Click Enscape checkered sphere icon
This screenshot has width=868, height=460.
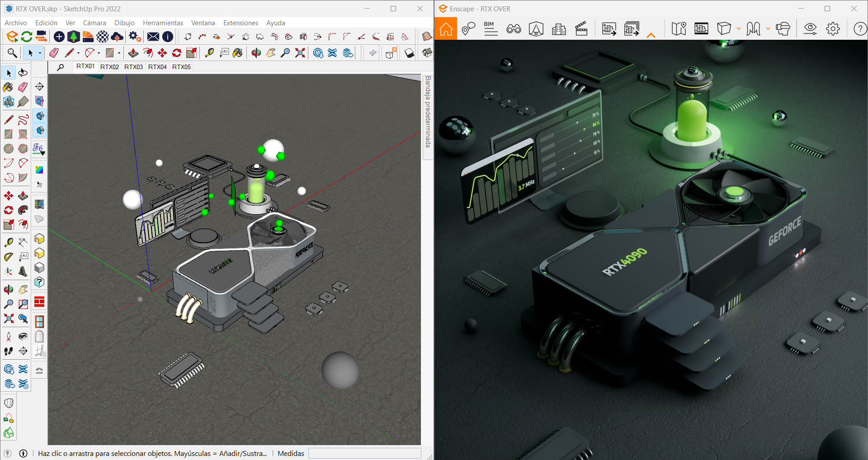(x=103, y=37)
